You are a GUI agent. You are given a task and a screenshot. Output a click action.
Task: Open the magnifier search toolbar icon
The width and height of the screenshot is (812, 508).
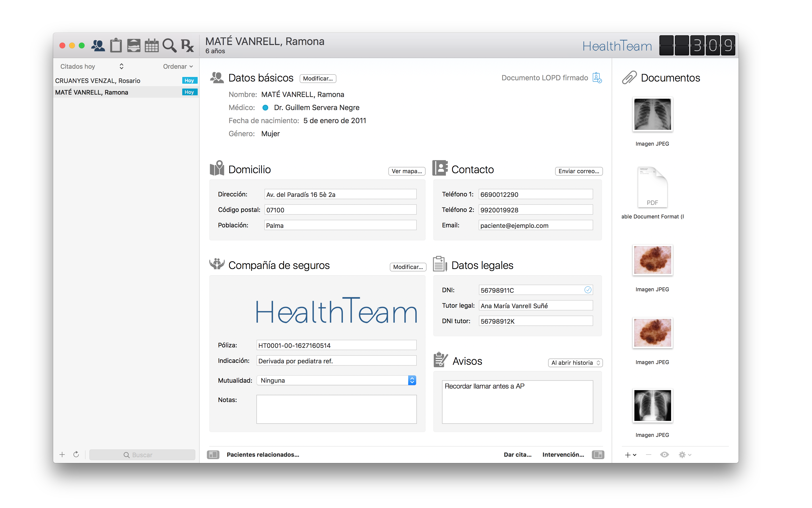click(169, 45)
